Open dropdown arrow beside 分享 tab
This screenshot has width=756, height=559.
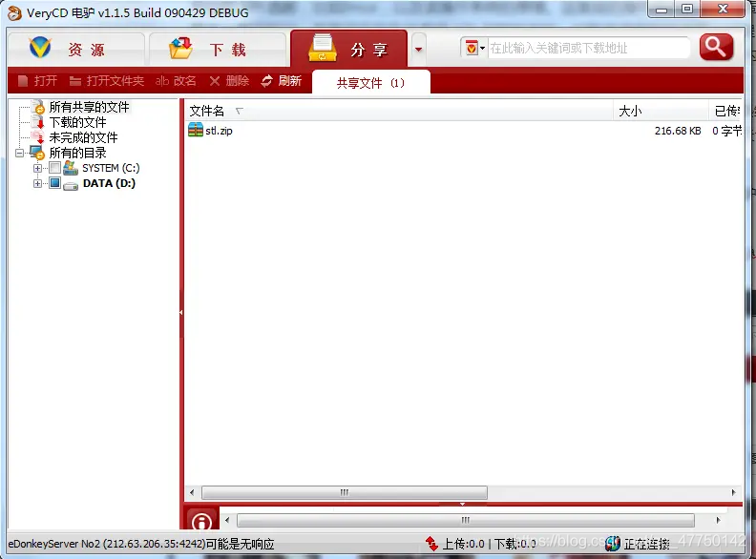pyautogui.click(x=418, y=50)
